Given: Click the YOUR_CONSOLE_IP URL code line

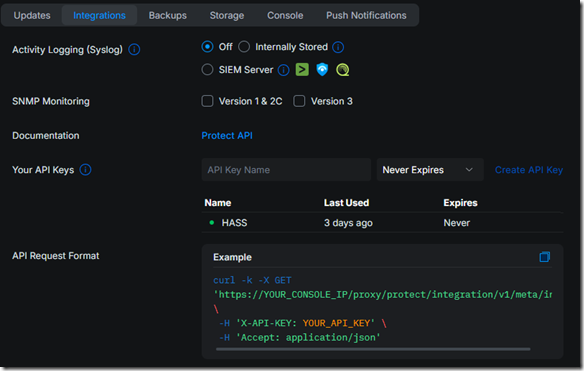Looking at the screenshot, I should 383,295.
